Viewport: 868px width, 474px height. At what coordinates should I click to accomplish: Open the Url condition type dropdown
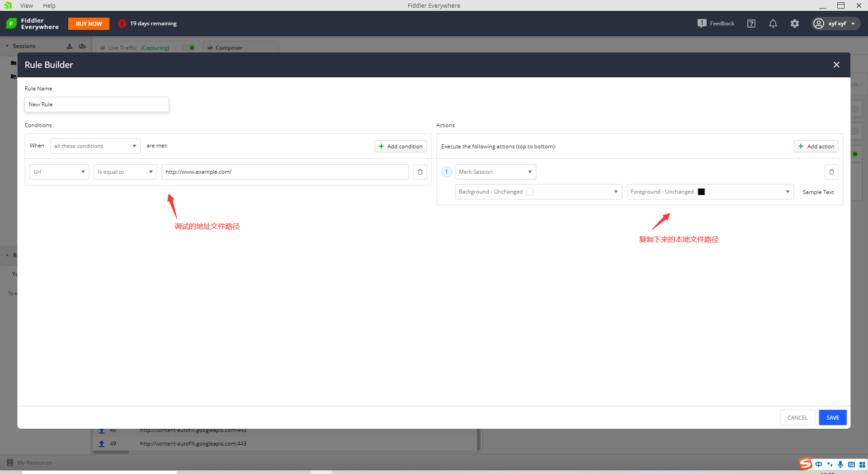click(x=59, y=172)
